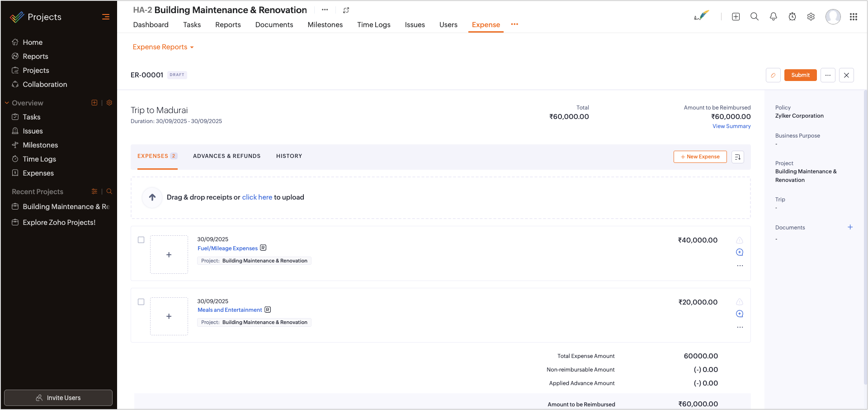The image size is (868, 410).
Task: Collapse the Overview section in sidebar
Action: pyautogui.click(x=7, y=103)
